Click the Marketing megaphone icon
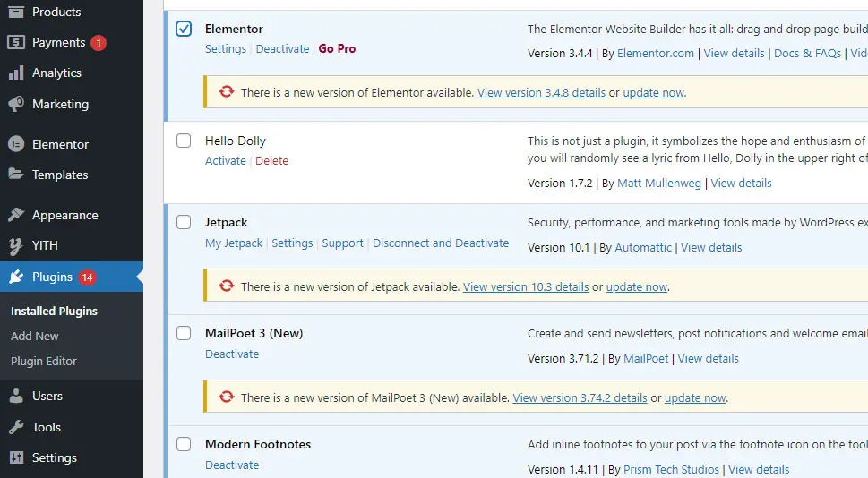 [x=16, y=104]
